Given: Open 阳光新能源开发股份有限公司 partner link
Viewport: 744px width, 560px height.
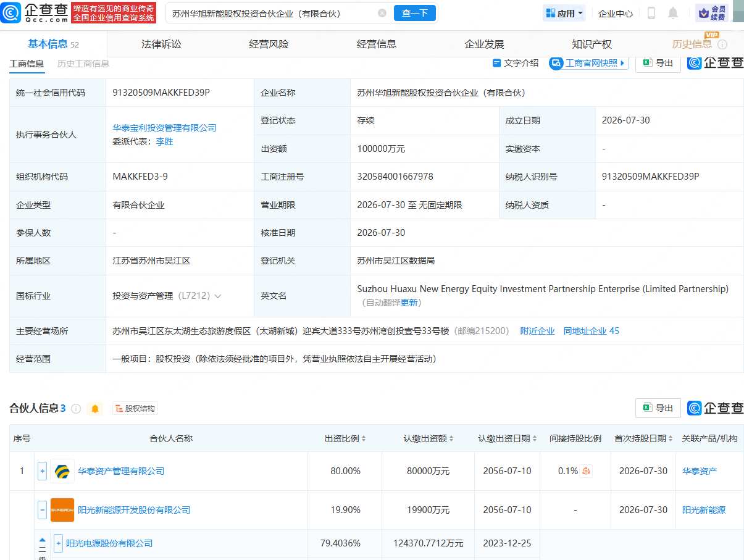Looking at the screenshot, I should [134, 510].
